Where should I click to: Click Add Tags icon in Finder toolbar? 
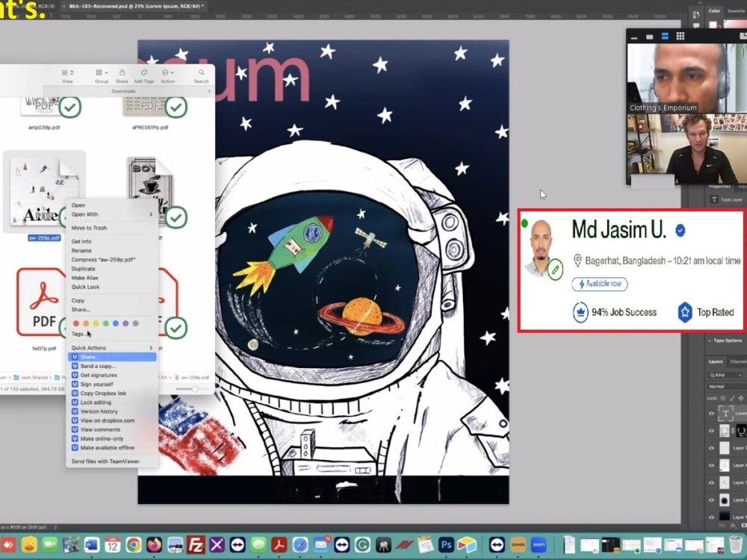[x=144, y=72]
